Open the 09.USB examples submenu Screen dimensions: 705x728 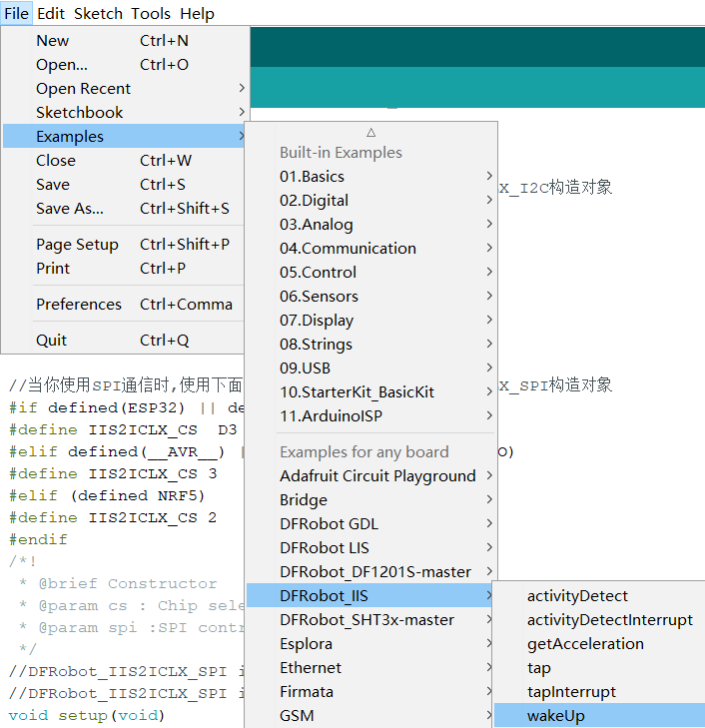click(371, 368)
